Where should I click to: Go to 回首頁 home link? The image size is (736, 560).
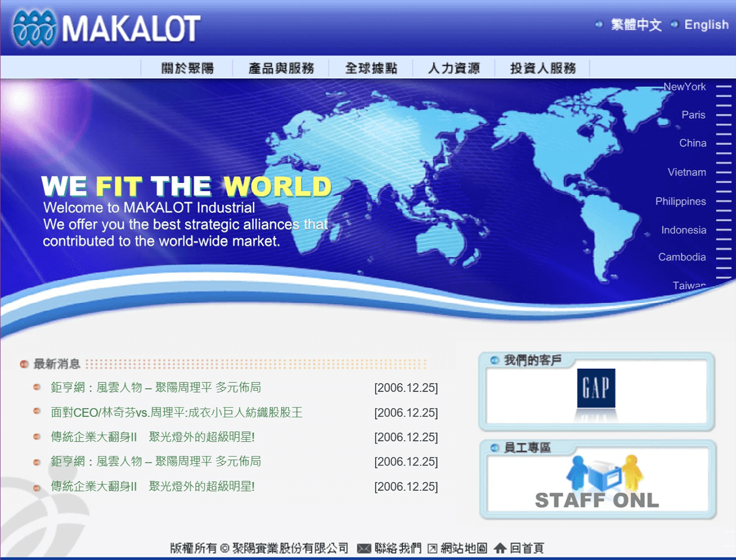pyautogui.click(x=527, y=549)
